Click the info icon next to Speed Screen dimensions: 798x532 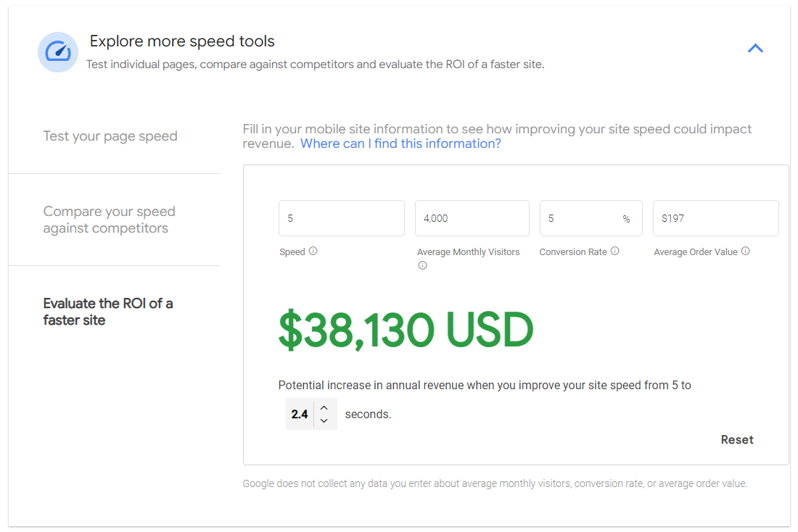point(313,251)
